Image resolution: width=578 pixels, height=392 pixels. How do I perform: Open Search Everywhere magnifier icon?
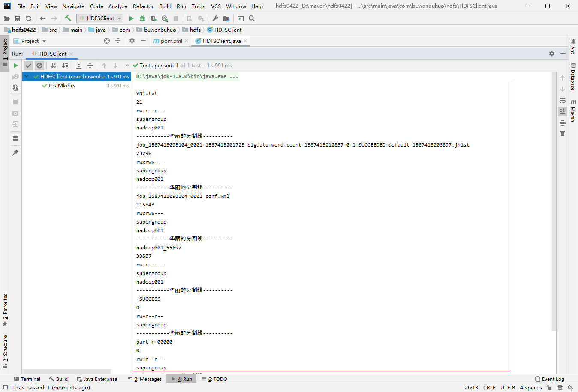pos(252,18)
